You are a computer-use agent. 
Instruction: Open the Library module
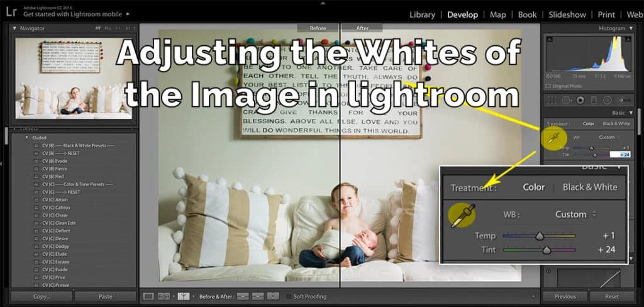422,15
